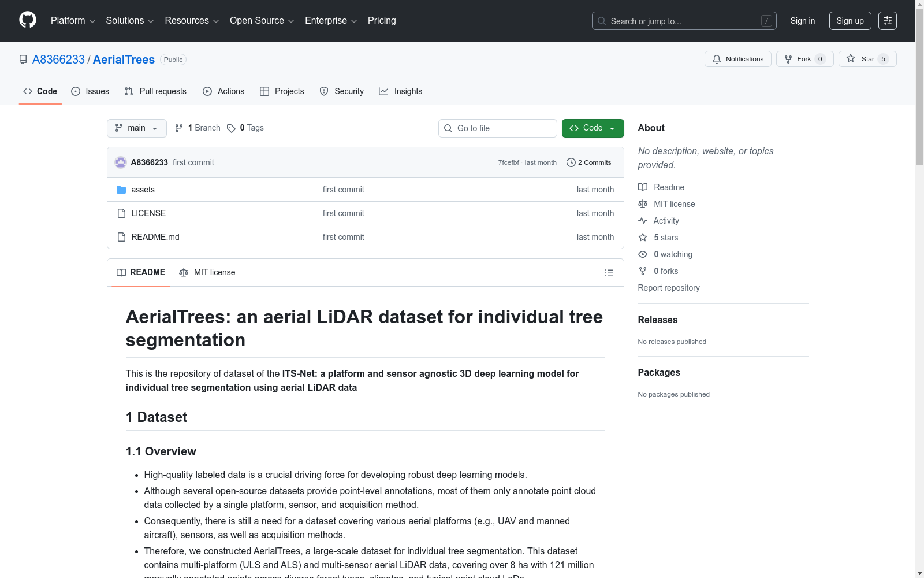924x578 pixels.
Task: View the 5 stars stargazers
Action: pos(658,238)
